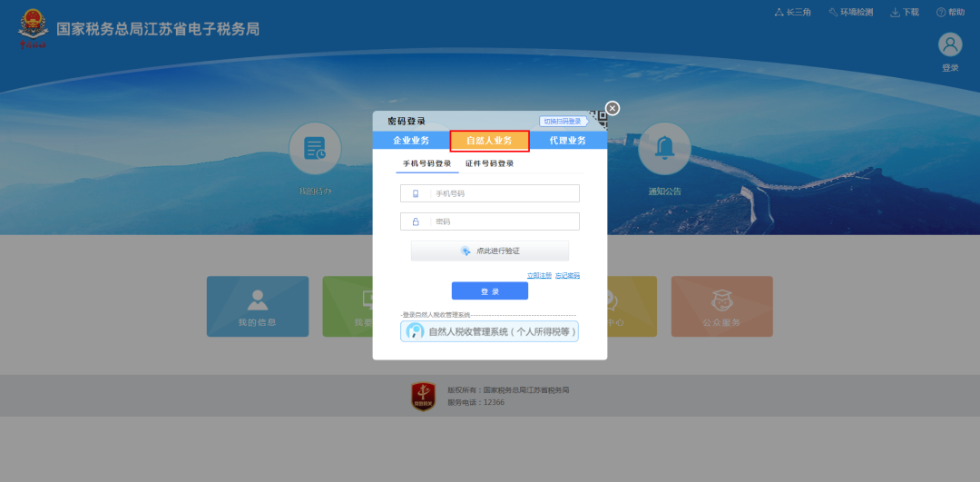Viewport: 980px width, 482px height.
Task: Switch to 证件号码登录 sub-tab
Action: [x=489, y=163]
